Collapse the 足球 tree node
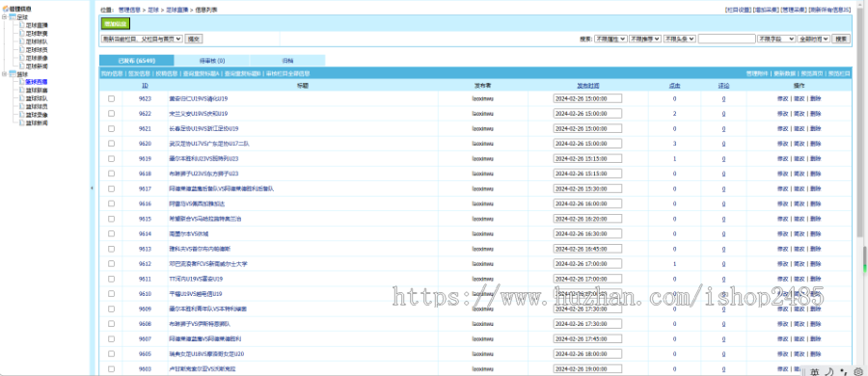Viewport: 868px width, 376px height. click(x=5, y=17)
